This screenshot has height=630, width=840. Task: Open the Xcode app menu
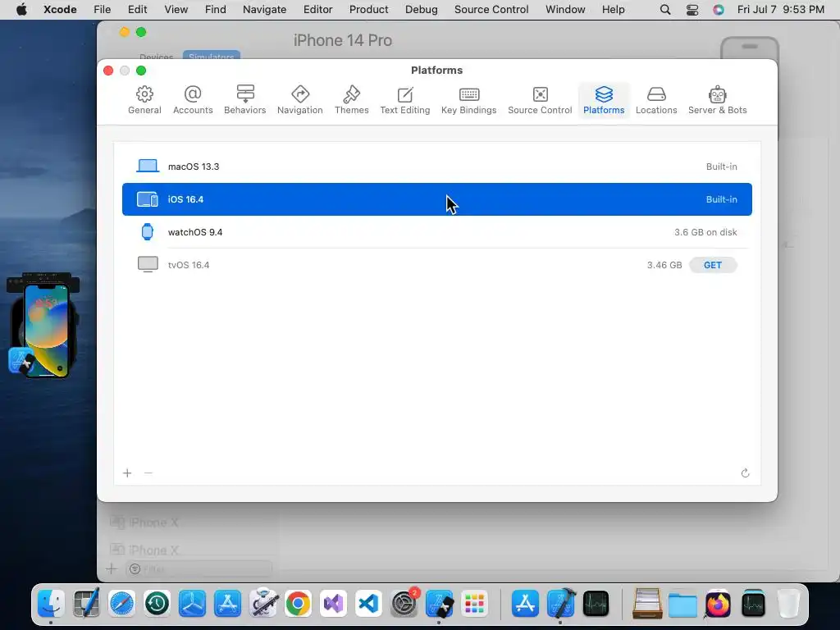point(60,10)
